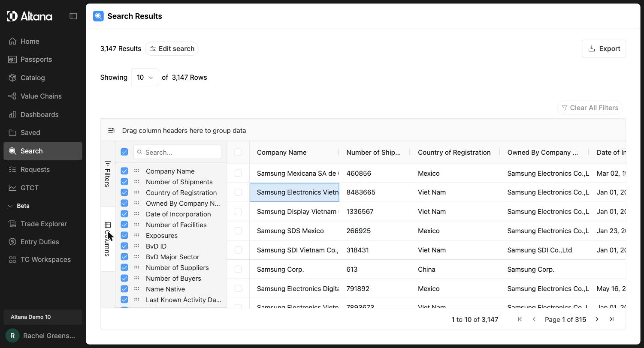
Task: Click drag handle next to Number of Buyers
Action: pyautogui.click(x=136, y=278)
